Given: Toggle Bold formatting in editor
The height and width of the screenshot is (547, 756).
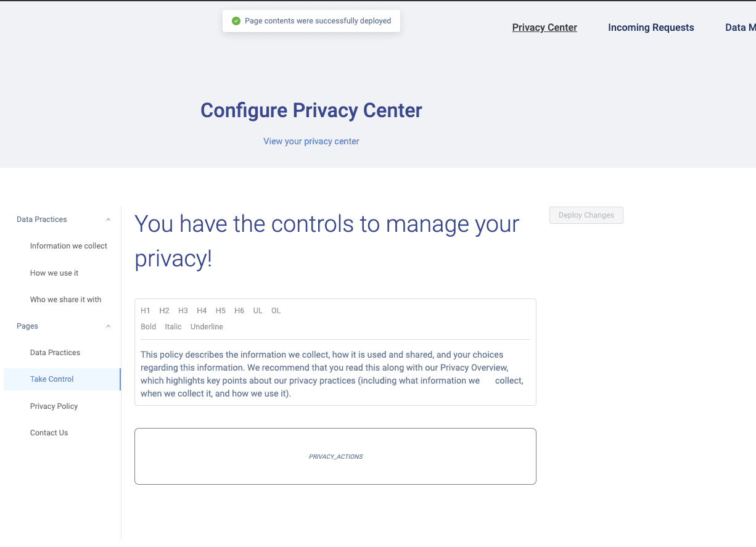Looking at the screenshot, I should [149, 327].
